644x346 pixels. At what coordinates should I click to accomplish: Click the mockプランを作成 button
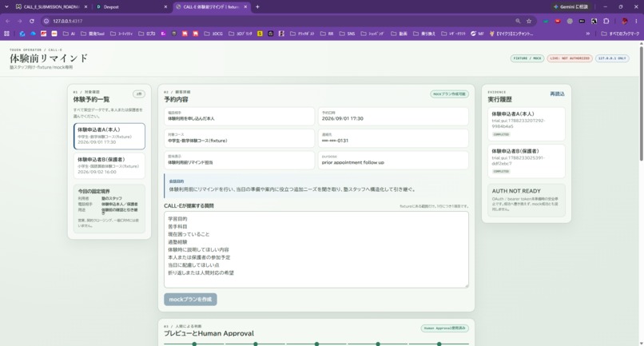click(x=190, y=299)
